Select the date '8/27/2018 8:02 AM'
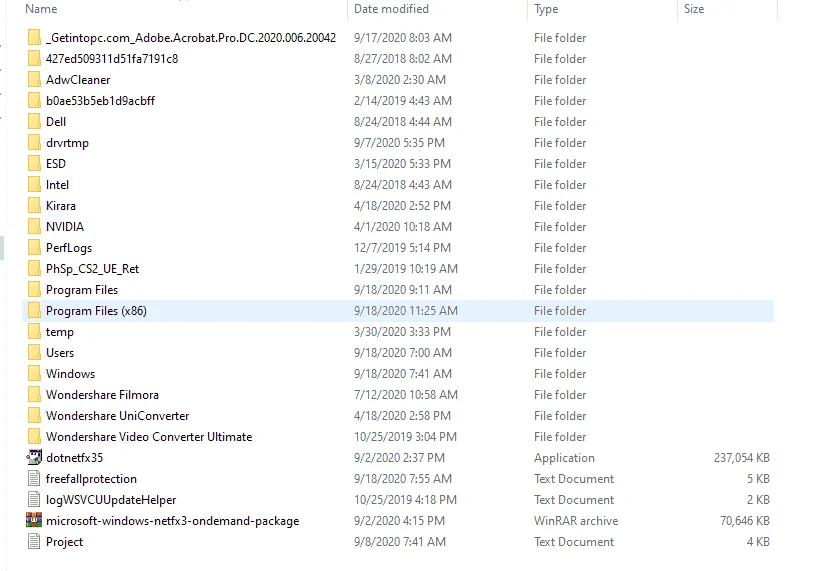814x571 pixels. [x=403, y=59]
